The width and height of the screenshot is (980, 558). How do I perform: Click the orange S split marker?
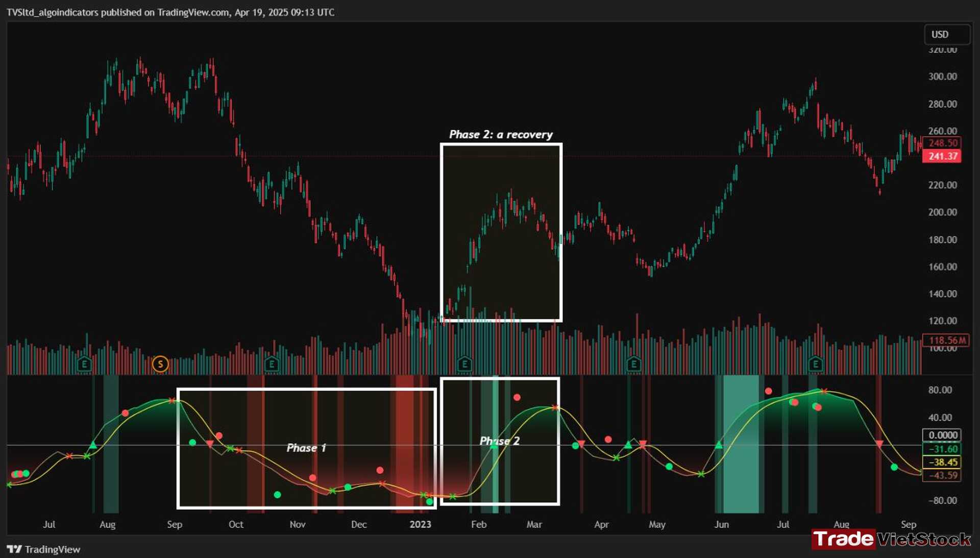point(160,364)
